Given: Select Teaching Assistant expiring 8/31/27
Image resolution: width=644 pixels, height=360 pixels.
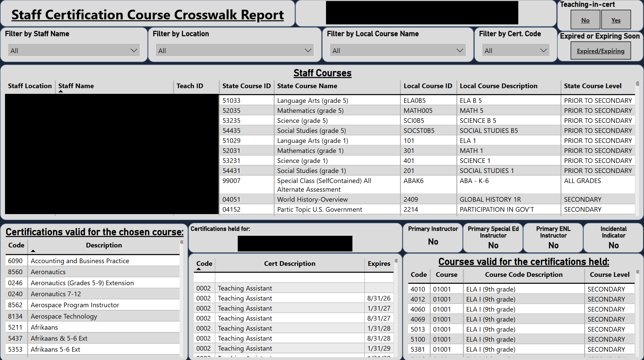Looking at the screenshot, I should [x=294, y=318].
